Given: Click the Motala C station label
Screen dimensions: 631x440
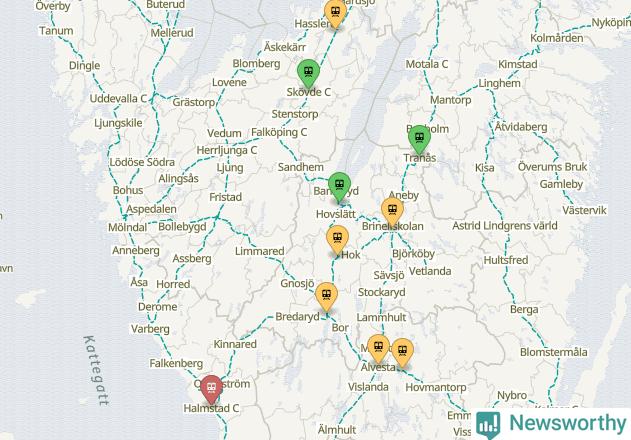Looking at the screenshot, I should [x=427, y=64].
